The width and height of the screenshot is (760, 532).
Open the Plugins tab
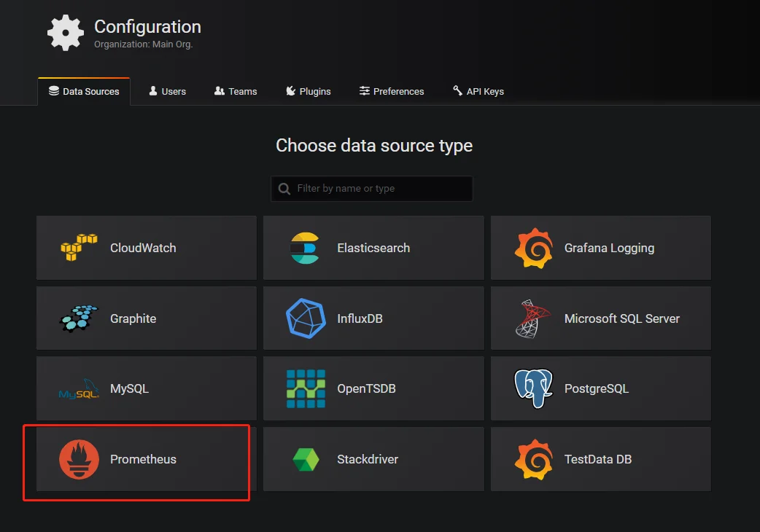[309, 92]
